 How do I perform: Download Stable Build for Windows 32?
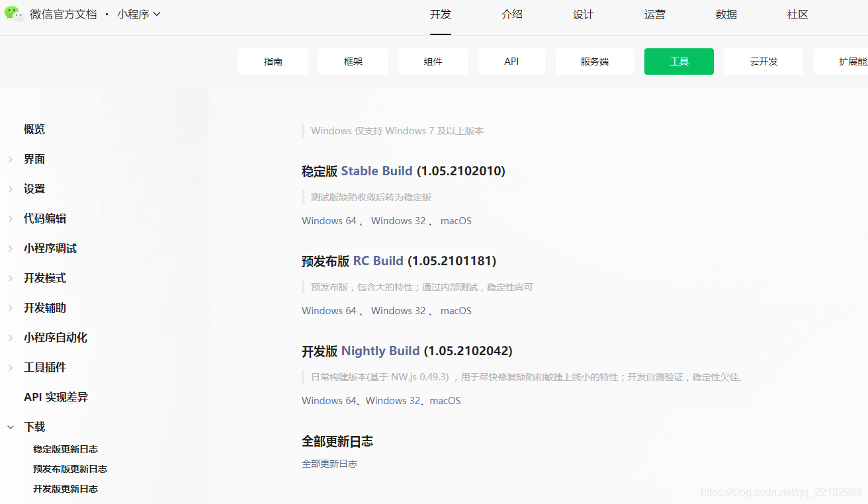click(x=398, y=221)
